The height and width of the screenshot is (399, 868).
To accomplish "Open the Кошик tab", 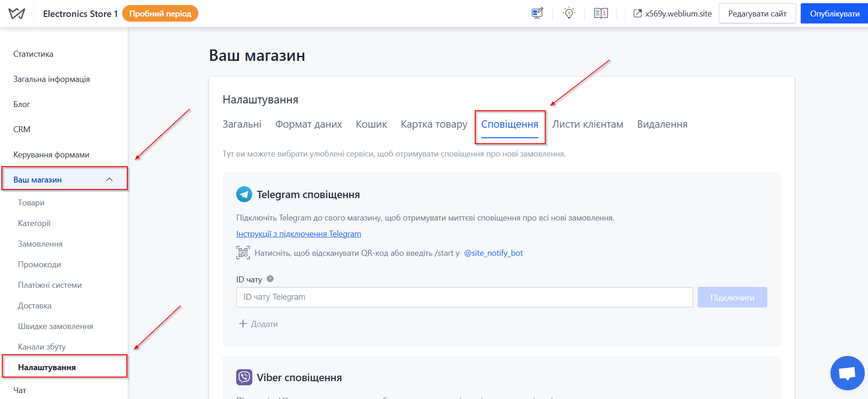I will click(x=371, y=124).
